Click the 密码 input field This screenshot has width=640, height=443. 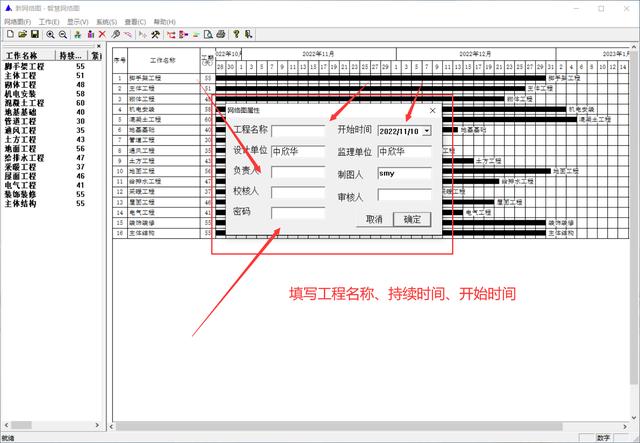[298, 213]
